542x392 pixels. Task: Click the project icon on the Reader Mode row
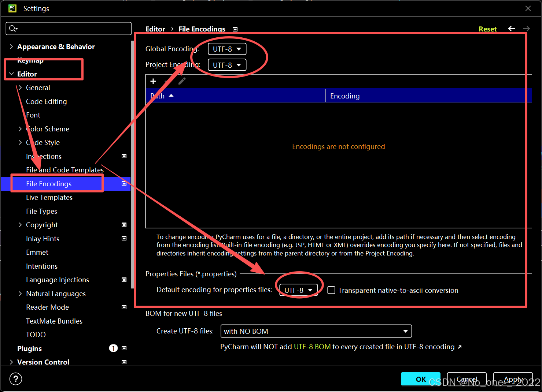[124, 307]
